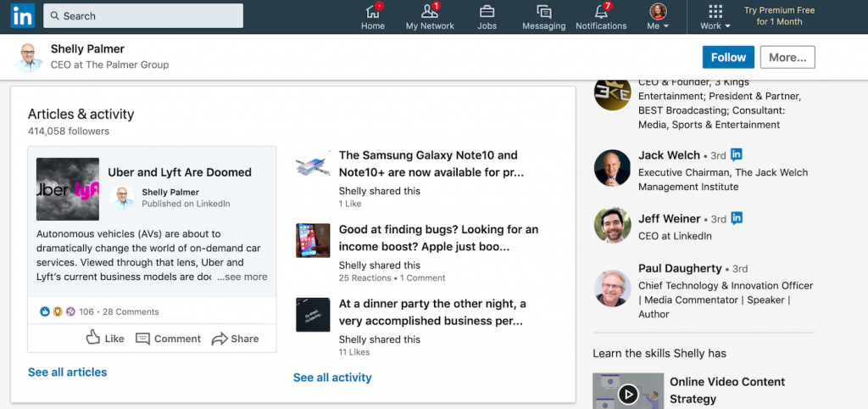Screen dimensions: 868x409
Task: Share the Uber and Lyft article
Action: [236, 339]
